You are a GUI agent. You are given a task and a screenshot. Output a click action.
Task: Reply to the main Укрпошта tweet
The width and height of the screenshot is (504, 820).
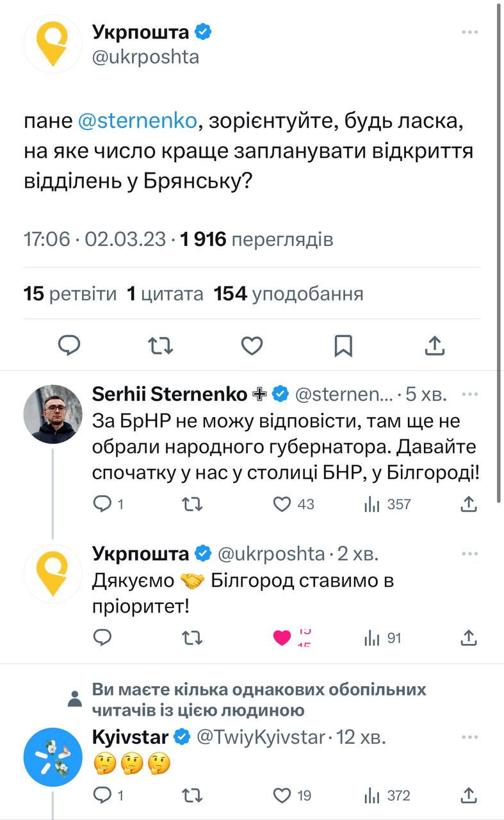pos(69,346)
